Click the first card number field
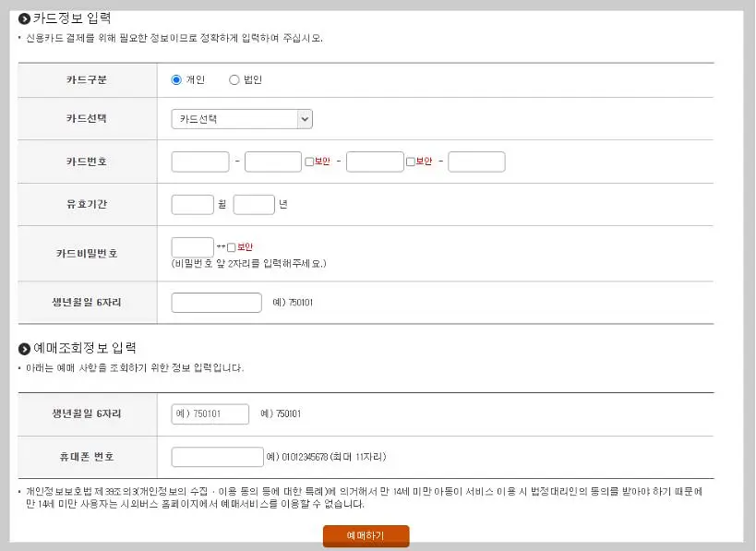756x551 pixels. [200, 162]
